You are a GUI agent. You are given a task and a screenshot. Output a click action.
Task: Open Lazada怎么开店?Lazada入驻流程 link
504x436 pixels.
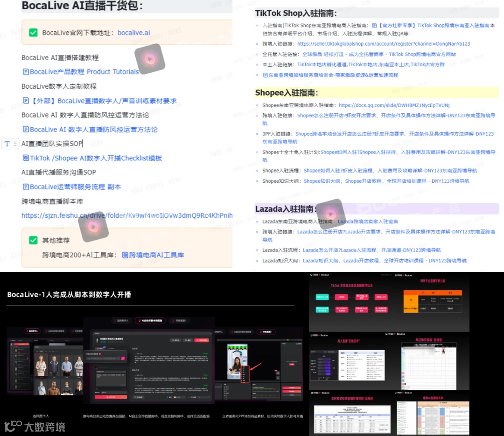[x=371, y=250]
